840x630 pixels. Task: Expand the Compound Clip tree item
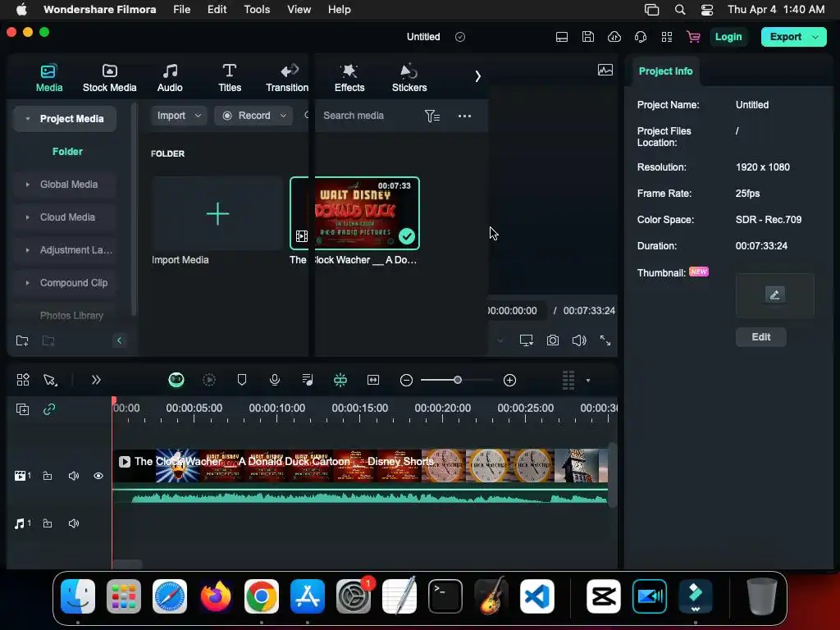point(27,282)
